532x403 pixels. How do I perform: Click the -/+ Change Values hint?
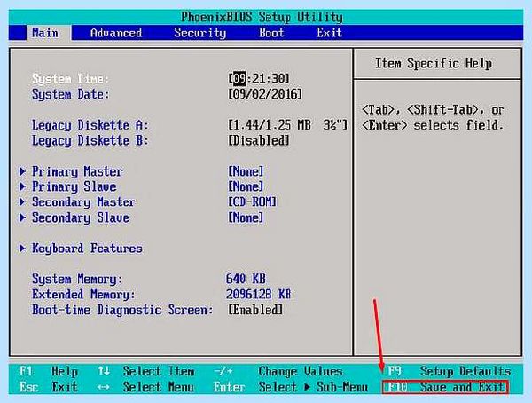pos(278,371)
